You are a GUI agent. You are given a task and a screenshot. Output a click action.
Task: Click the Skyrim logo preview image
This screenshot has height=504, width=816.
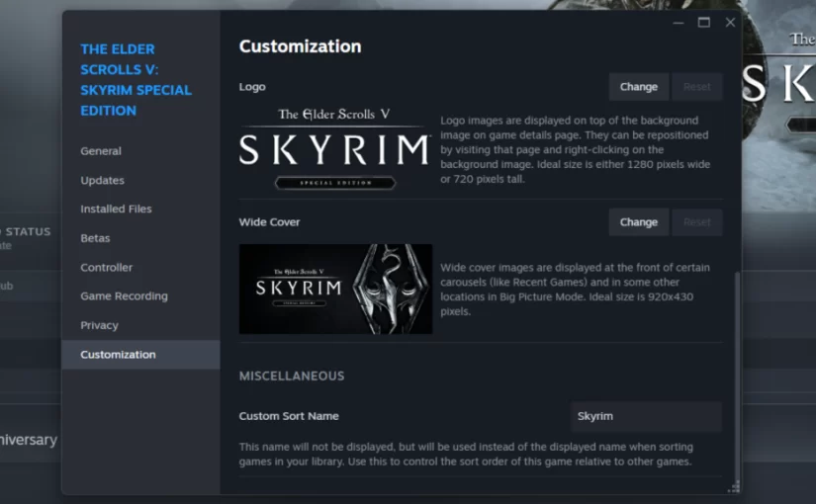coord(335,148)
